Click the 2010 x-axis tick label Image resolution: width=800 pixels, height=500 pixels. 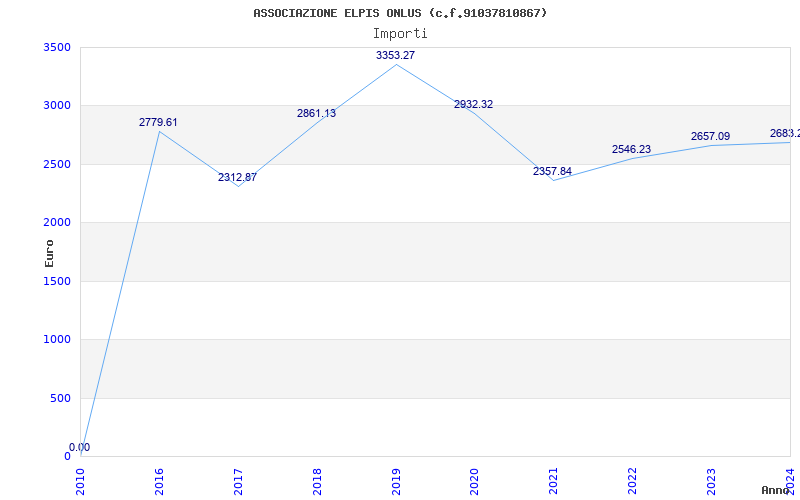click(x=80, y=481)
